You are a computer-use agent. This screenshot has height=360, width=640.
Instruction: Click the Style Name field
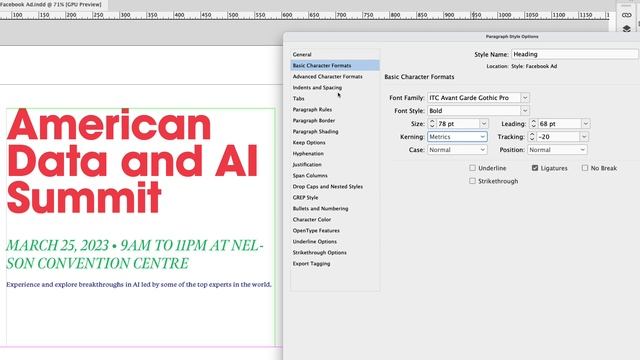pyautogui.click(x=575, y=54)
